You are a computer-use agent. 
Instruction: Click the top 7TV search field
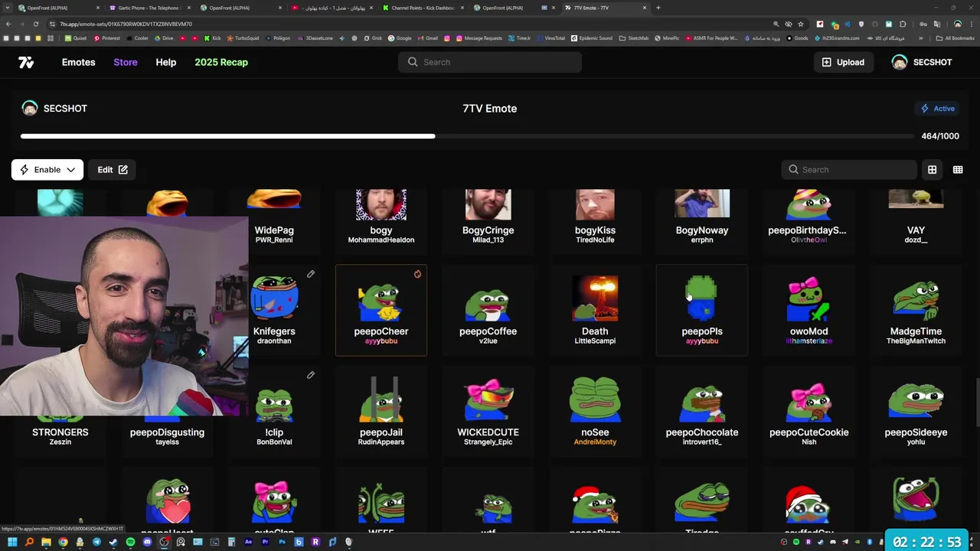coord(490,62)
